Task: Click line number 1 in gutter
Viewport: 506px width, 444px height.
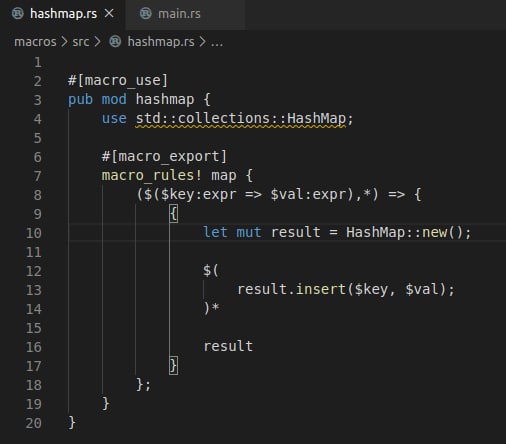Action: (x=38, y=62)
